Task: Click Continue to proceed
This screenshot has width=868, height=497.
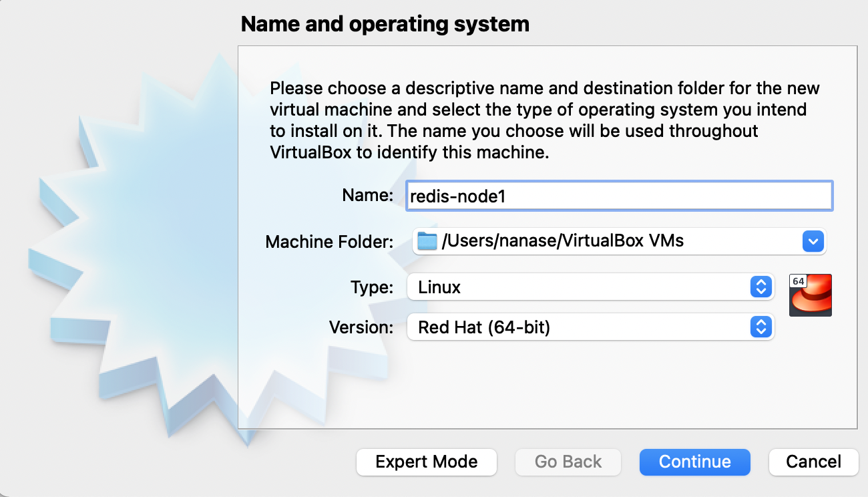Action: pyautogui.click(x=694, y=462)
